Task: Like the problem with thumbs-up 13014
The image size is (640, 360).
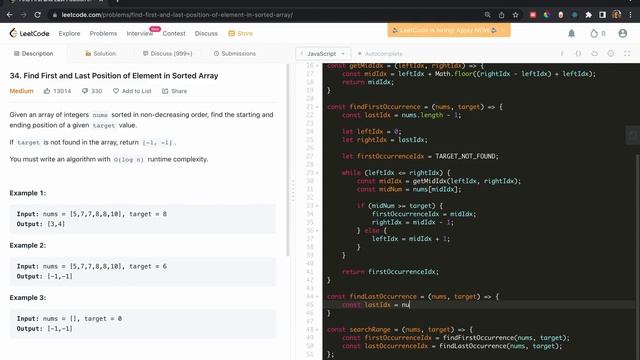Action: coord(57,91)
